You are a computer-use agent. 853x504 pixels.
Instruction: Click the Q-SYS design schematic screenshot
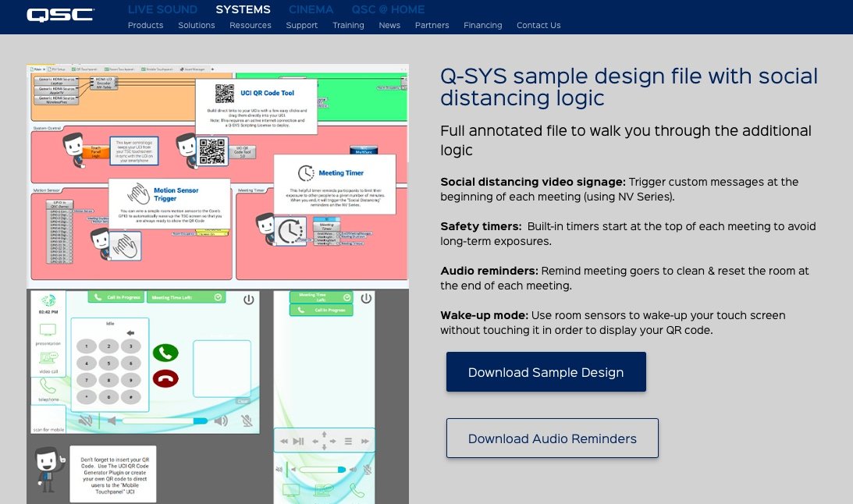(218, 176)
